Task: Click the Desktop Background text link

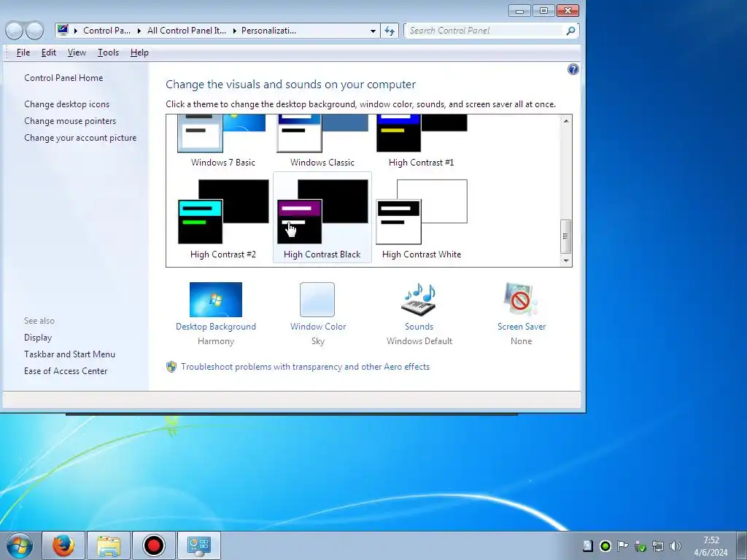Action: [x=216, y=327]
